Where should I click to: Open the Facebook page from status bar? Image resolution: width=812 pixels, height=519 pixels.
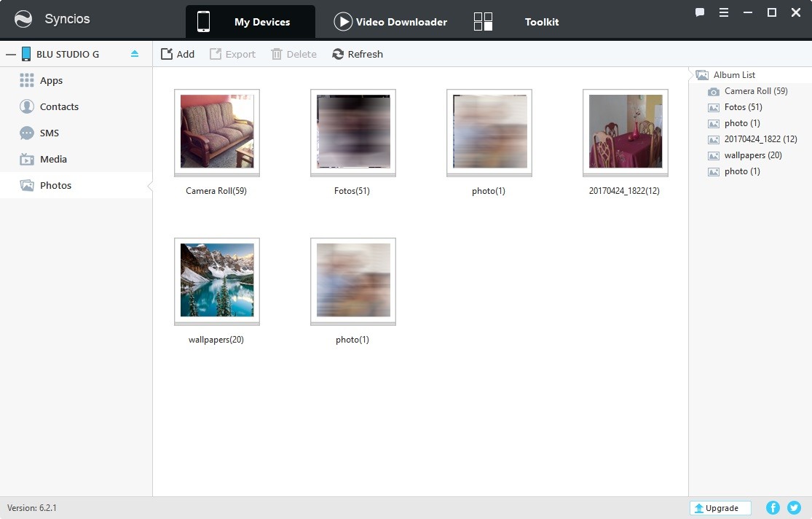coord(773,507)
